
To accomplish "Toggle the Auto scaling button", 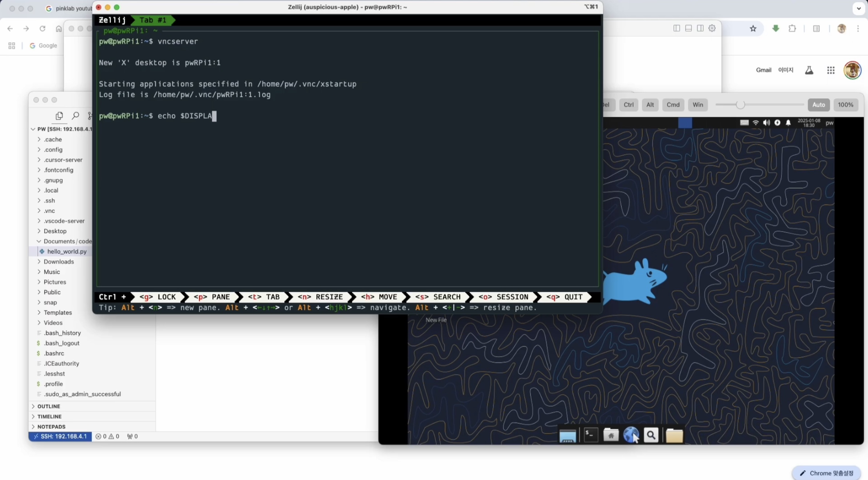I will click(x=818, y=105).
